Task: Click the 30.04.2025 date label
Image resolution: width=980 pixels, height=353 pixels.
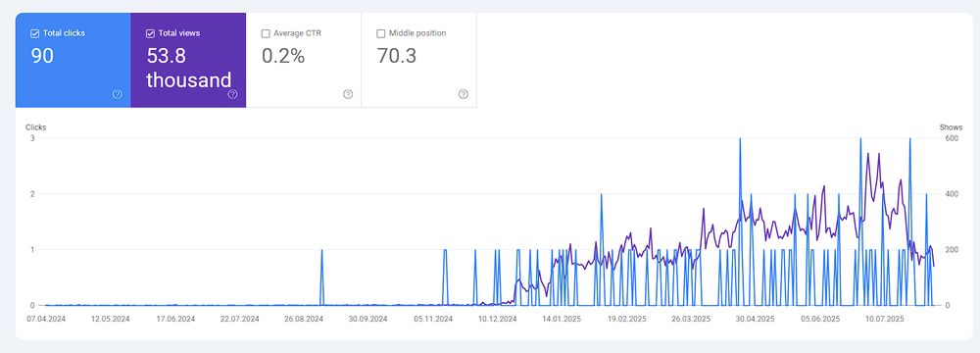Action: [755, 319]
